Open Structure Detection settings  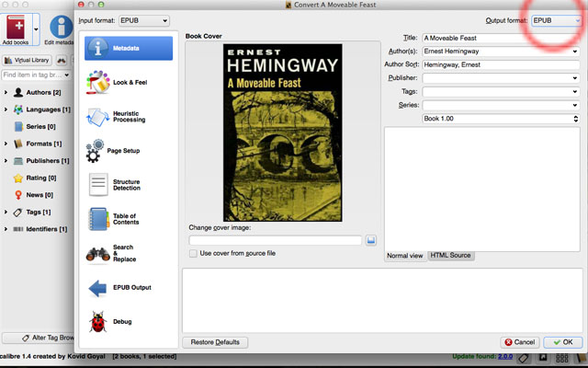pyautogui.click(x=129, y=185)
